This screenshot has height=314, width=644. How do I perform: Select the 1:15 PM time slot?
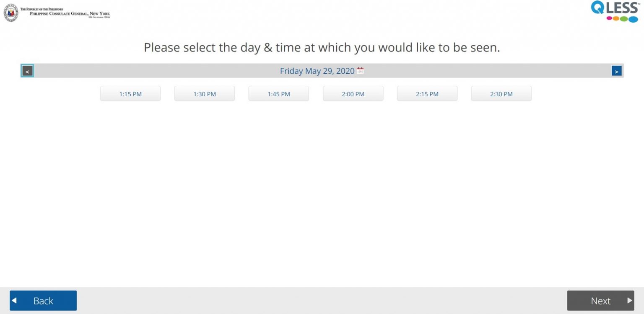click(x=130, y=94)
